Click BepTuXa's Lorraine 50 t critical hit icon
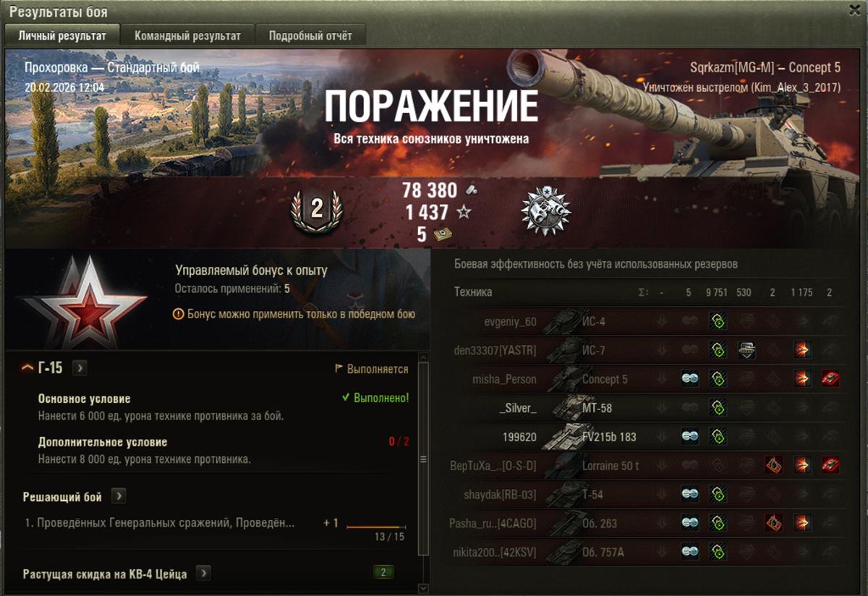The image size is (868, 596). pyautogui.click(x=774, y=465)
